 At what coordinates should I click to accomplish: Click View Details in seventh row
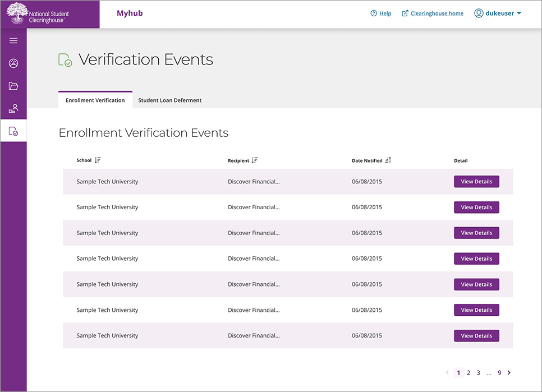click(x=476, y=336)
